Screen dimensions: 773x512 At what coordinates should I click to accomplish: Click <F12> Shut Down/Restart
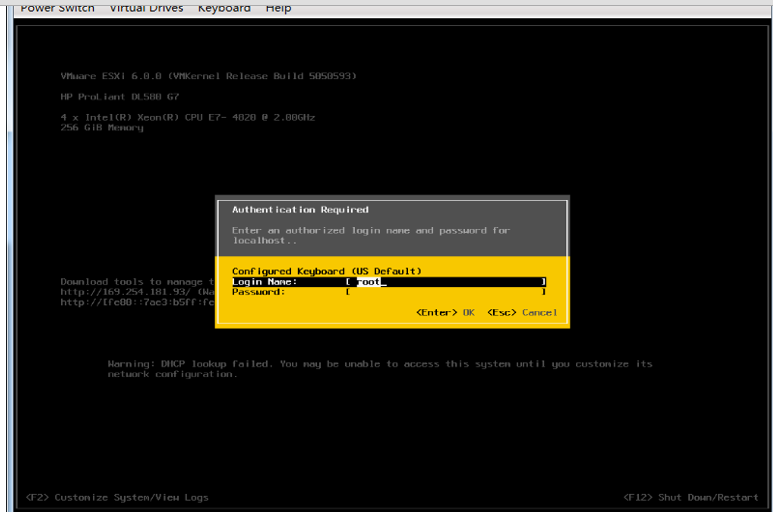point(691,497)
